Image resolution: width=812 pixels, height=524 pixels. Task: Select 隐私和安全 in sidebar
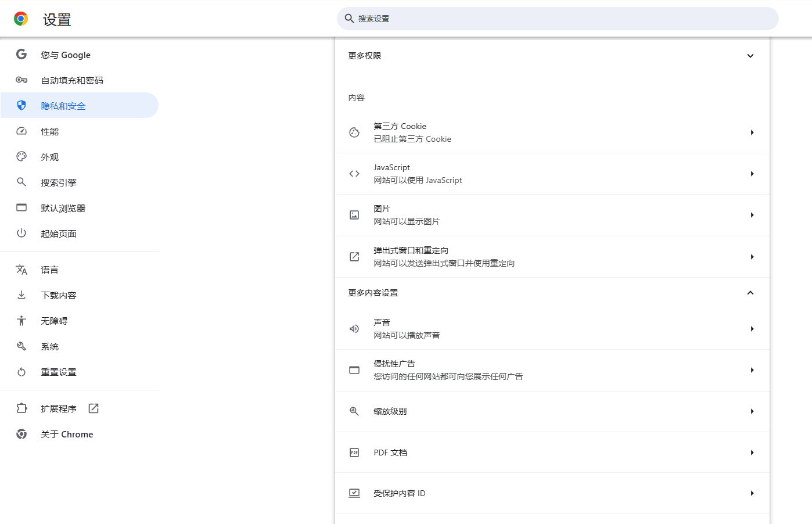point(80,106)
